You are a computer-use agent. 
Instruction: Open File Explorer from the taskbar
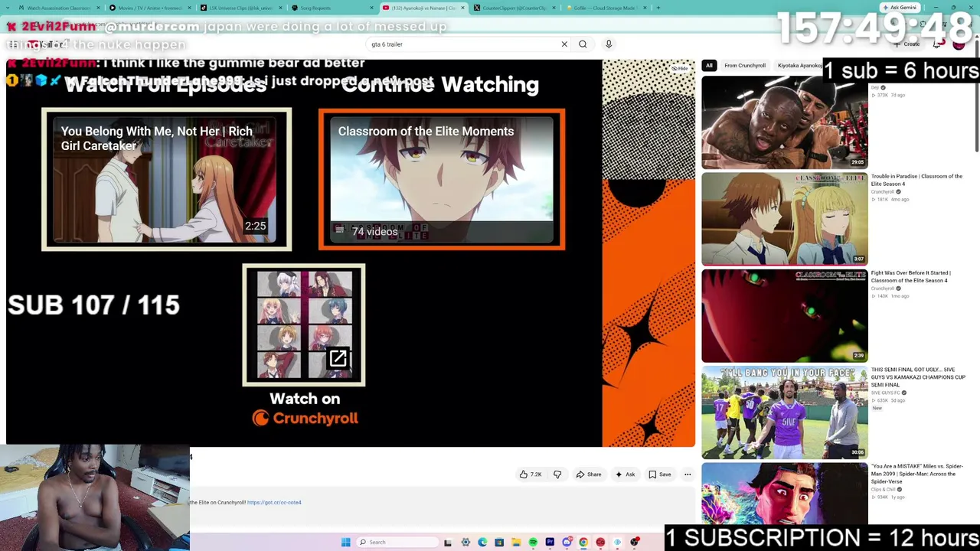click(516, 543)
